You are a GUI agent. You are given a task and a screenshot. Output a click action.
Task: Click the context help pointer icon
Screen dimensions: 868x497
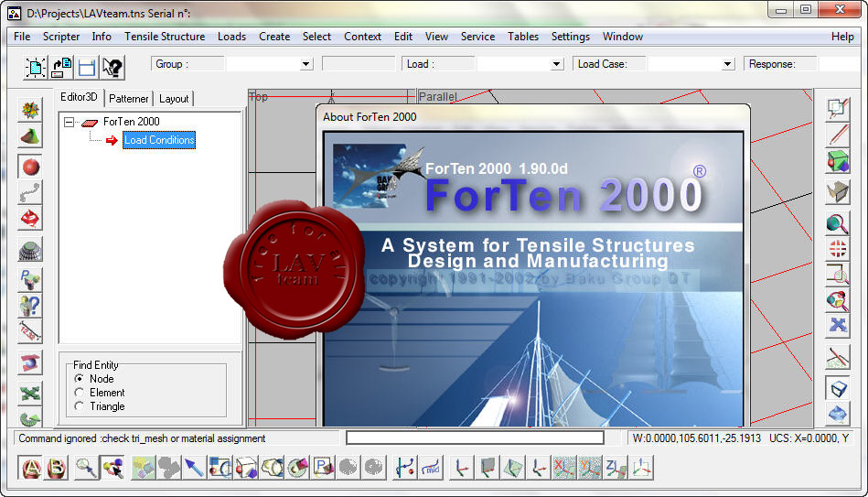[113, 68]
